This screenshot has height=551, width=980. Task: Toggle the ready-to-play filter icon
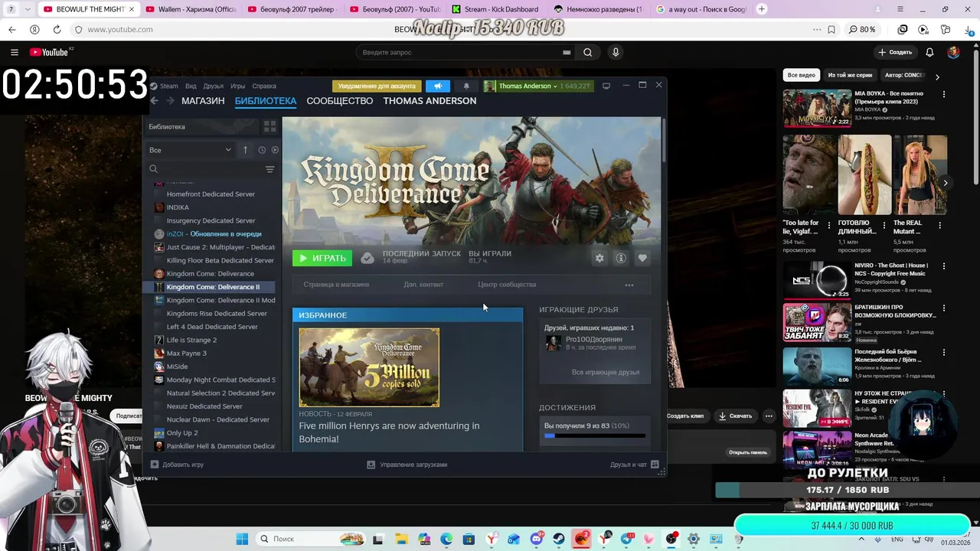pyautogui.click(x=275, y=150)
